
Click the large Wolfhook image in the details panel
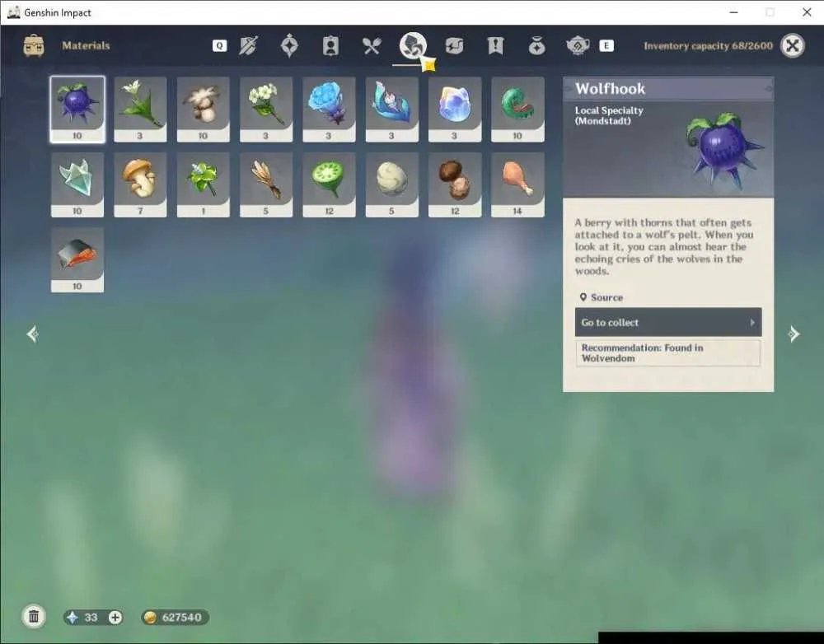[725, 150]
